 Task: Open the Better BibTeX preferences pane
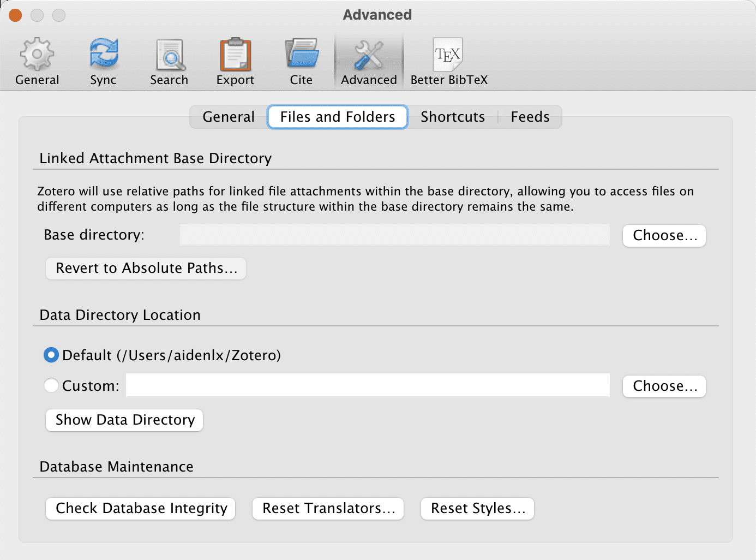click(x=449, y=62)
